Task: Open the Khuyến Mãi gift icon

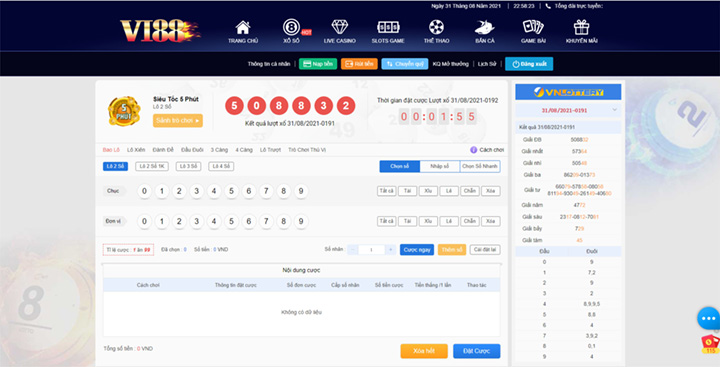Action: pyautogui.click(x=581, y=28)
